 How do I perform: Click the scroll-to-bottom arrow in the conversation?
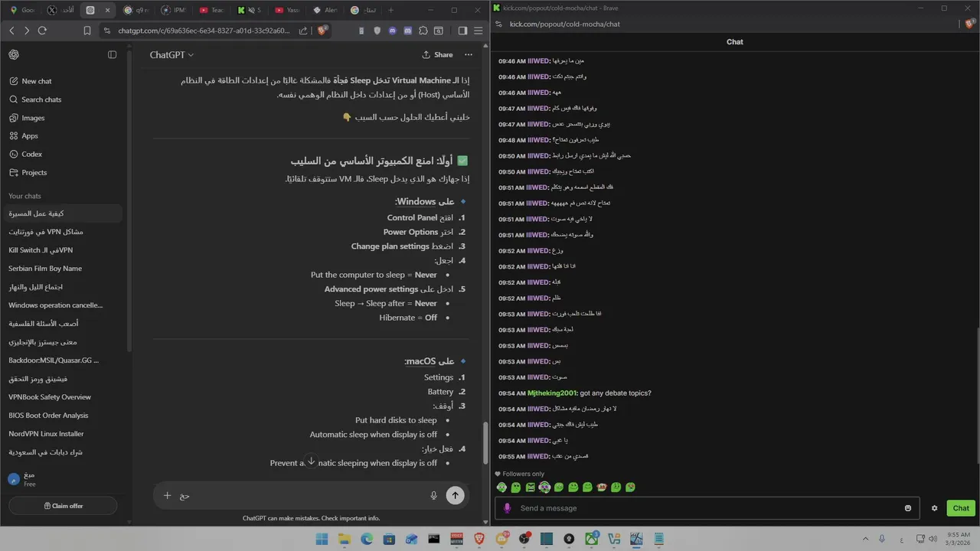point(311,461)
